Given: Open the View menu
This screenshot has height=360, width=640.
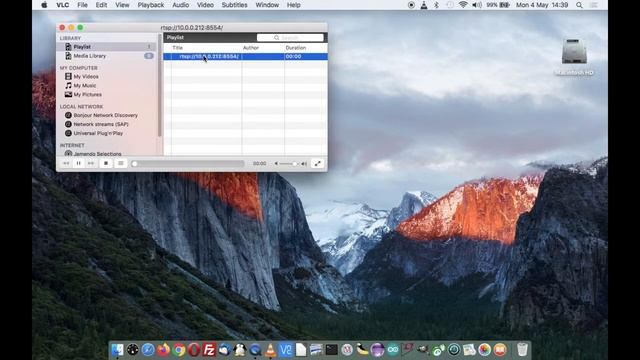Looking at the screenshot, I should click(x=122, y=5).
